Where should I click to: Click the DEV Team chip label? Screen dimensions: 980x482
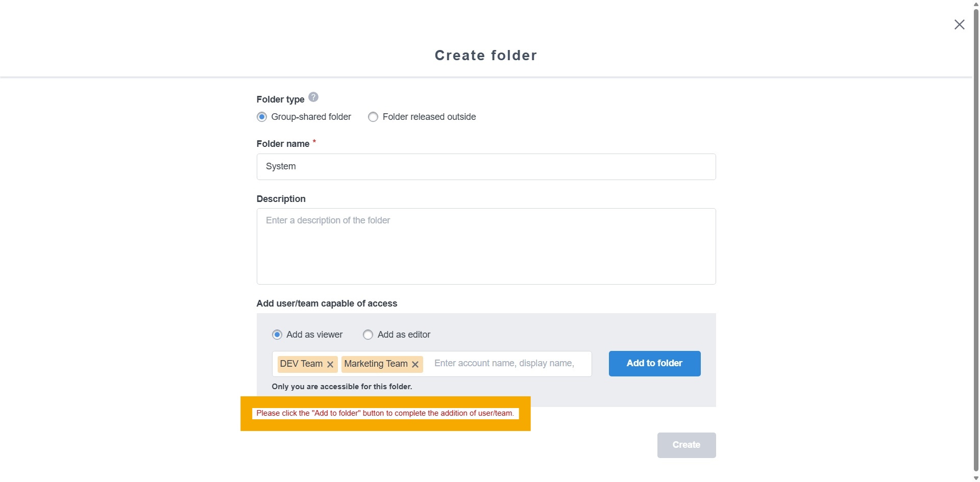coord(301,364)
